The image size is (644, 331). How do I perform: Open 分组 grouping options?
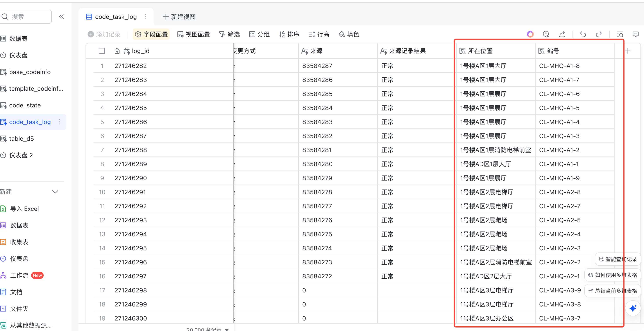pos(259,34)
